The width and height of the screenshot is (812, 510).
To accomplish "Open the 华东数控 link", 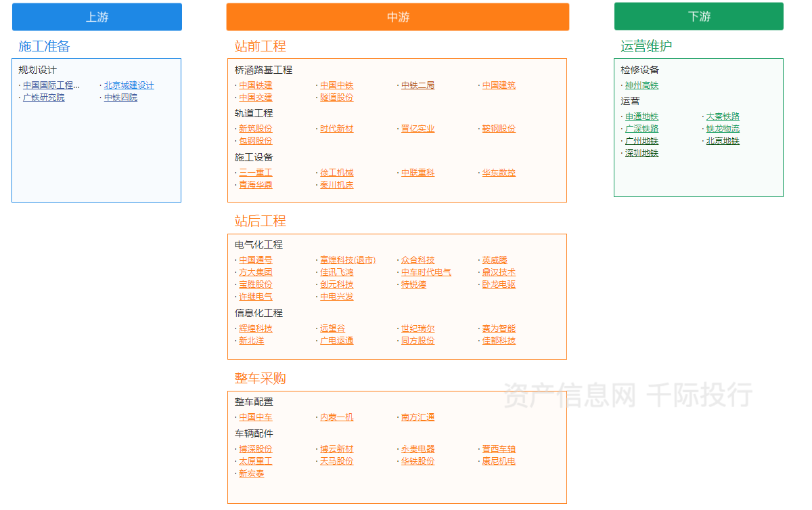I will point(499,173).
